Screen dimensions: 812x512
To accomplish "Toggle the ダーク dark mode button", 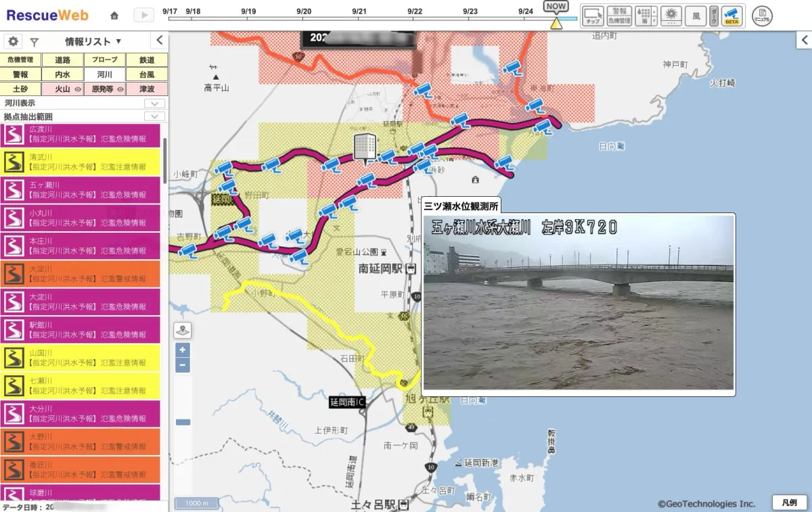I will tap(713, 16).
